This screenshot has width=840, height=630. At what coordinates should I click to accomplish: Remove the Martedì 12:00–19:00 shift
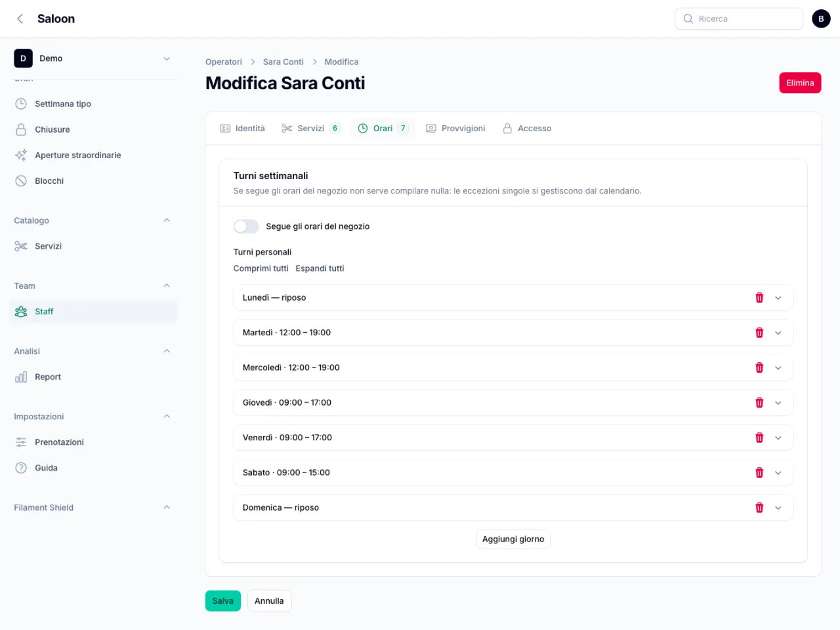759,333
